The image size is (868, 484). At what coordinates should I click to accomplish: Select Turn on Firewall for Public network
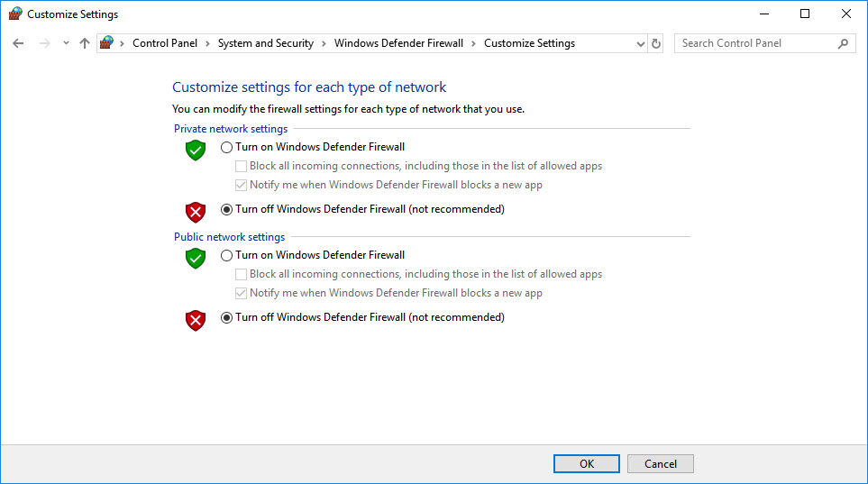pos(226,255)
